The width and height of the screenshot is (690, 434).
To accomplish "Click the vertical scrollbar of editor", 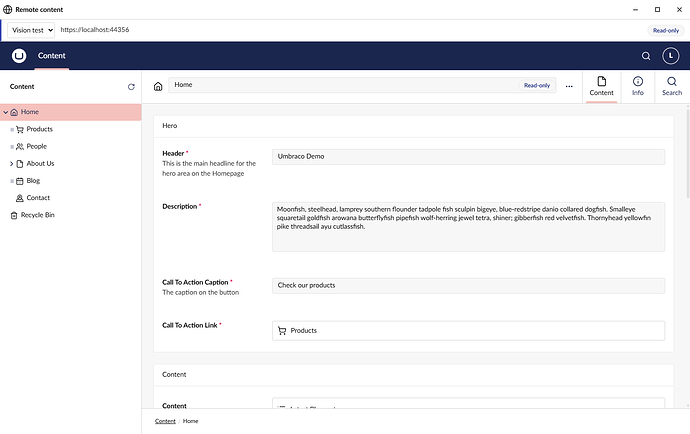I will pyautogui.click(x=688, y=152).
